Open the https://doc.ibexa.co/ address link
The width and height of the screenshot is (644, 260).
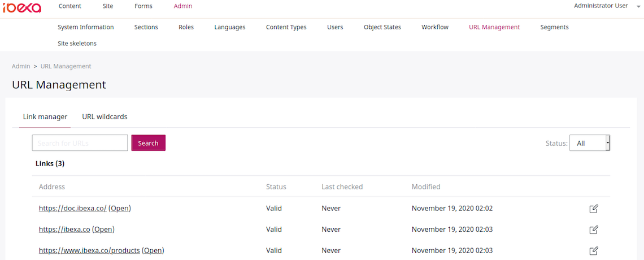pos(72,209)
